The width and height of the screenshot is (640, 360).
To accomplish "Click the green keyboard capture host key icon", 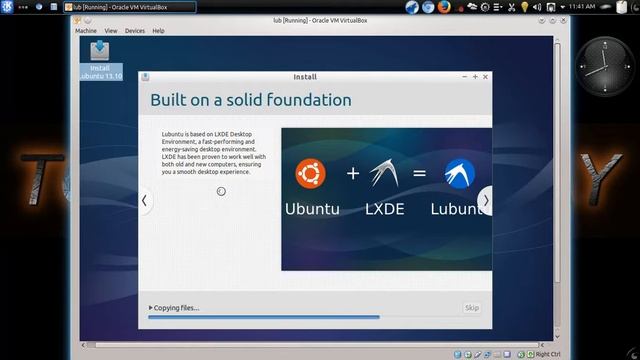I will tap(531, 354).
